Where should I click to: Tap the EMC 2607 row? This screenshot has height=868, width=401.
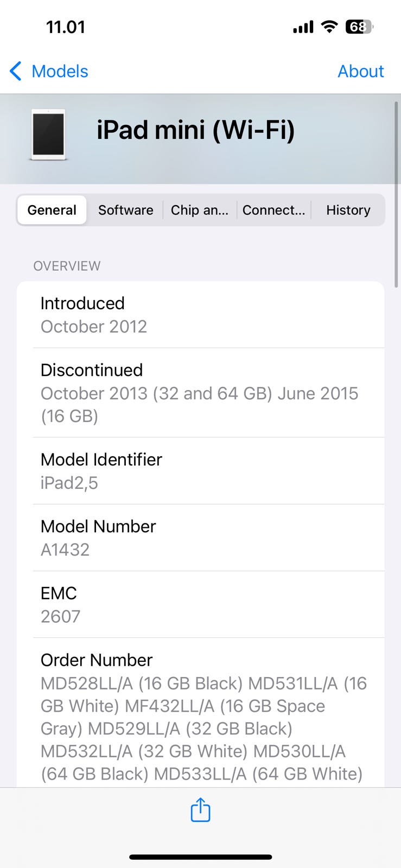coord(200,604)
